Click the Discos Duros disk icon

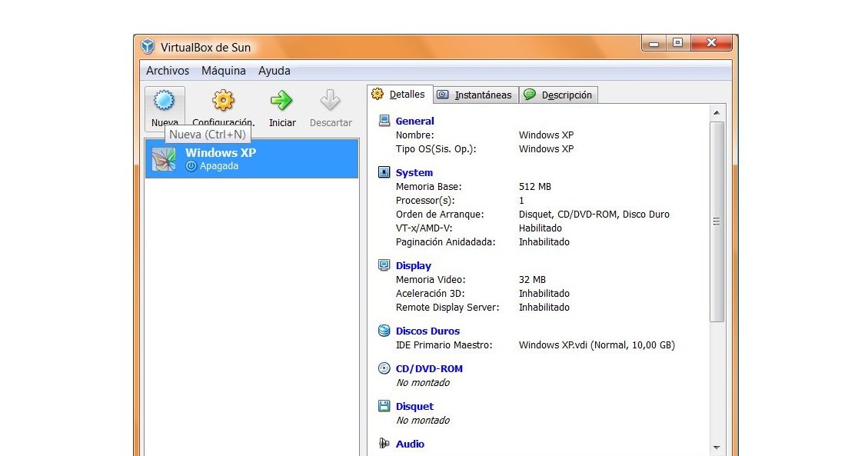click(384, 330)
